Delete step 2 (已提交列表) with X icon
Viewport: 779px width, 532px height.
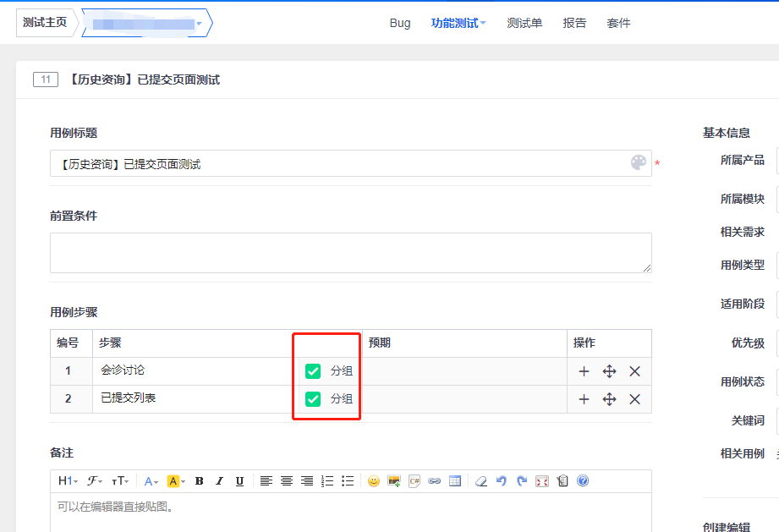coord(634,399)
